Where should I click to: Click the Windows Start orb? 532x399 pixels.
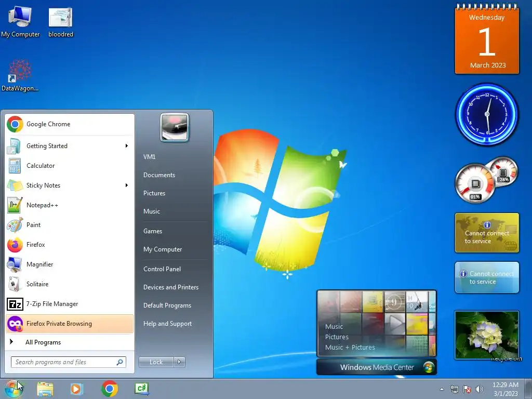tap(14, 389)
